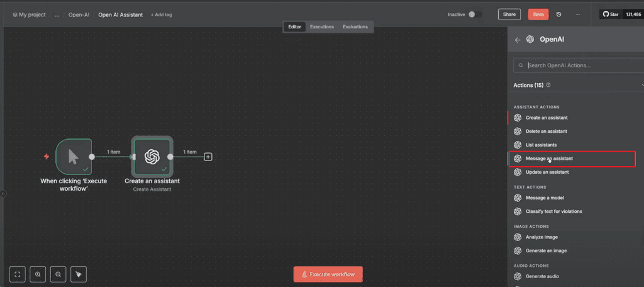The height and width of the screenshot is (287, 644).
Task: Click the icon beside Generate audio
Action: pos(518,276)
